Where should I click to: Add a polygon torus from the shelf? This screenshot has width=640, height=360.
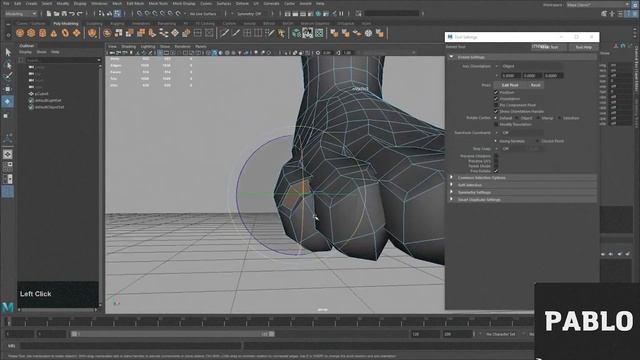(x=65, y=33)
